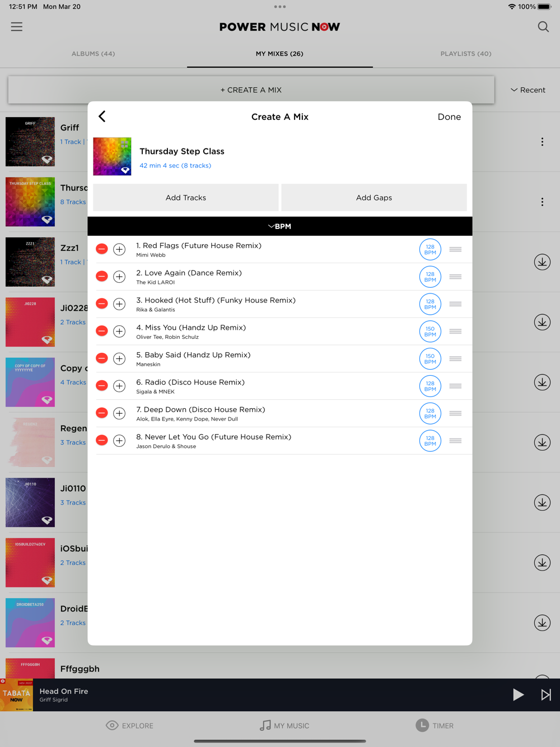The height and width of the screenshot is (747, 560).
Task: Remove Deep Down track from mix
Action: pos(102,413)
